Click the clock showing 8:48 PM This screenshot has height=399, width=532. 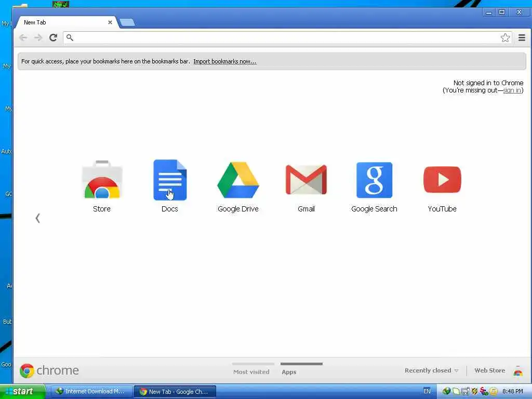tap(512, 392)
